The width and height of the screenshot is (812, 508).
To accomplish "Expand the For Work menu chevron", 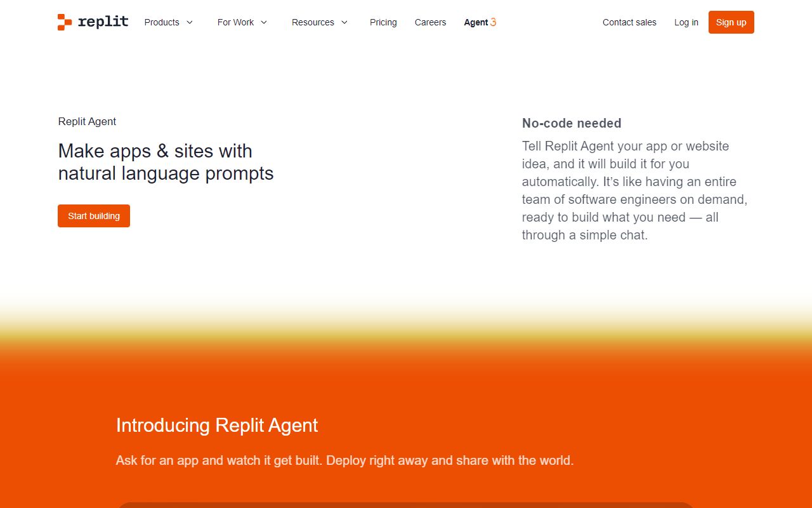I will (264, 22).
